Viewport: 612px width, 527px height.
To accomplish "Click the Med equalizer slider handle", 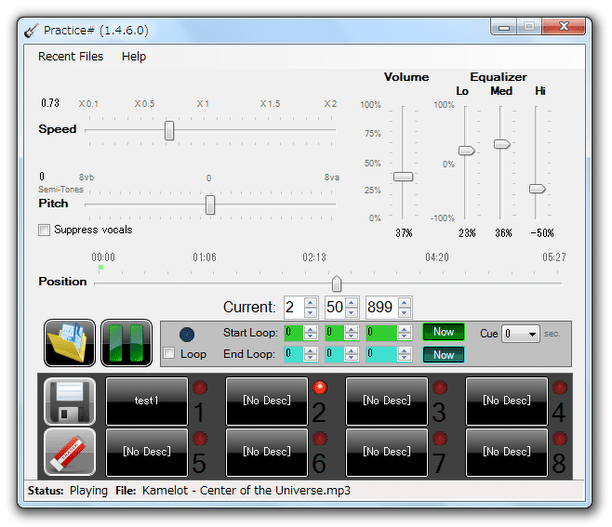I will click(x=502, y=144).
